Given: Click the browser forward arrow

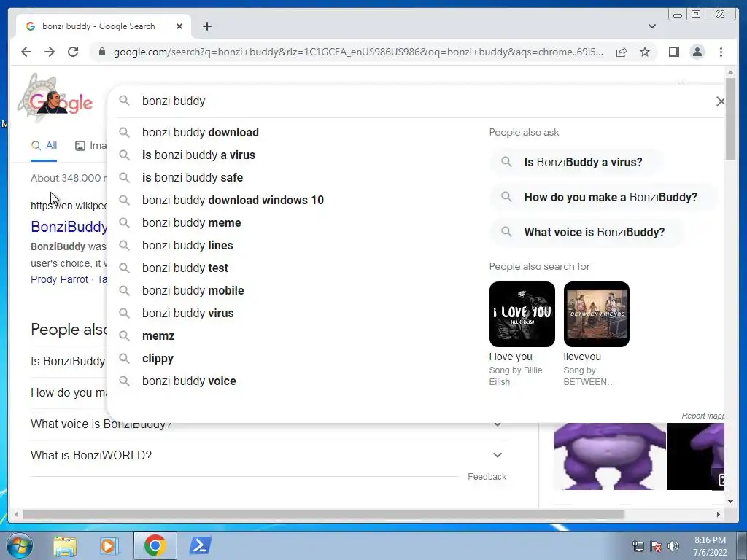Looking at the screenshot, I should (x=50, y=52).
